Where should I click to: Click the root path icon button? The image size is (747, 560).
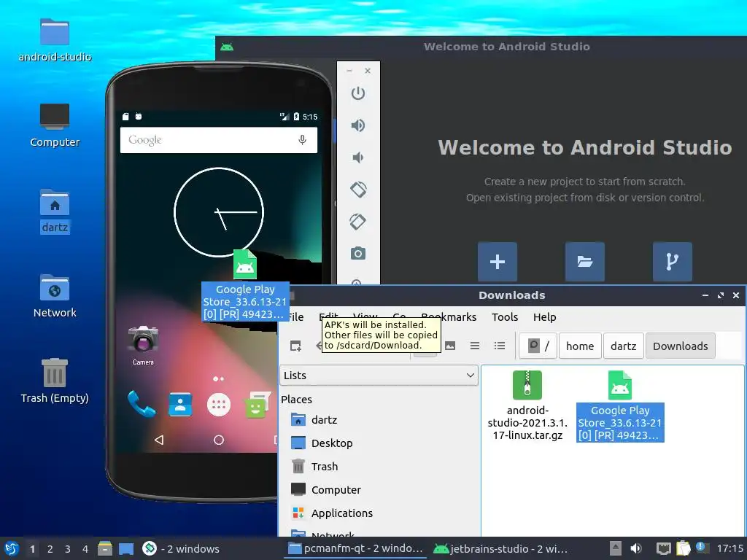(x=538, y=346)
